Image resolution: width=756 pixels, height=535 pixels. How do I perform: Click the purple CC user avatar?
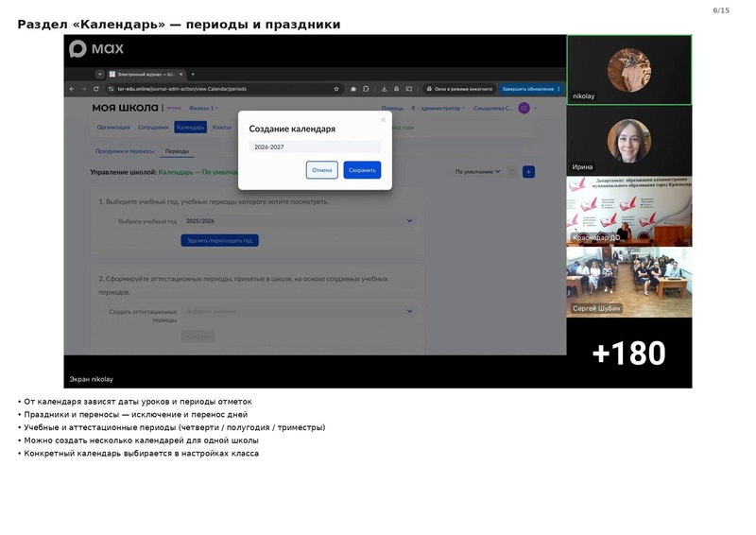[x=524, y=108]
